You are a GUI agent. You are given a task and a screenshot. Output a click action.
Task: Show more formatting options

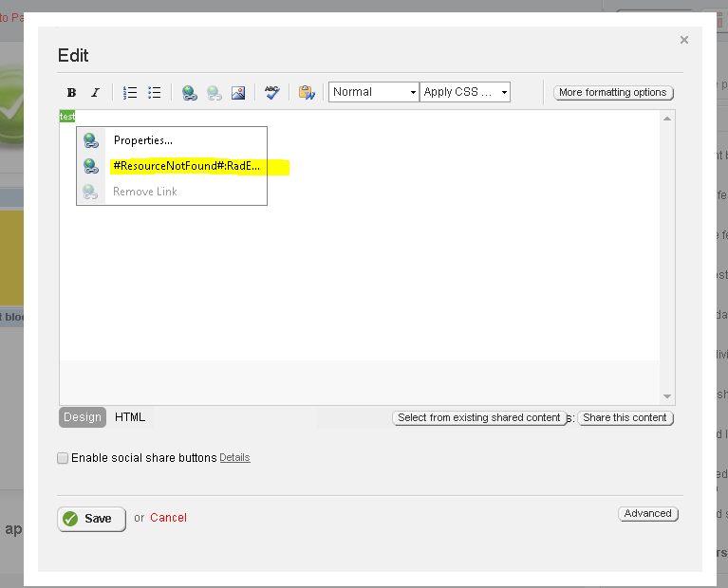coord(613,92)
